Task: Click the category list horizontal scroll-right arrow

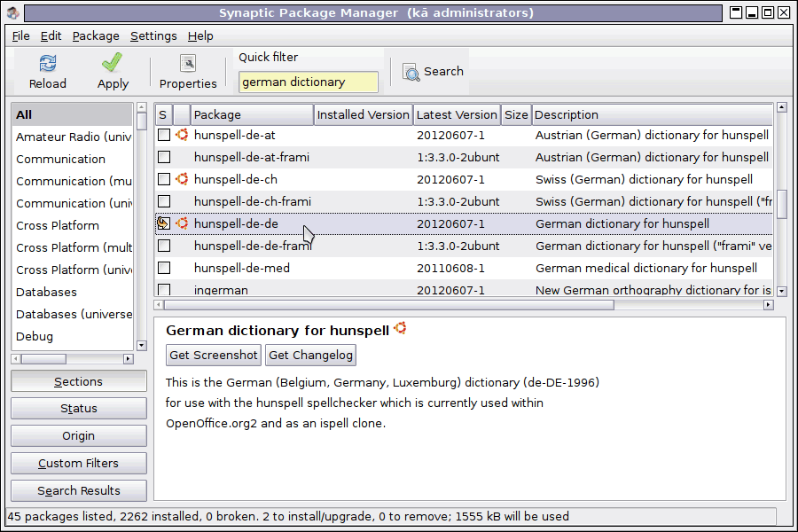Action: (129, 359)
